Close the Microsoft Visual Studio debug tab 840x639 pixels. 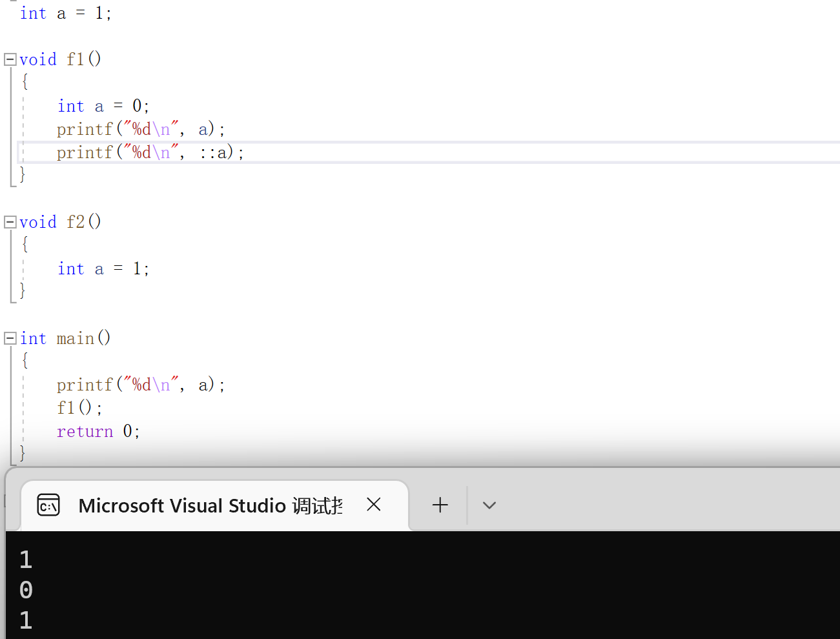[373, 505]
